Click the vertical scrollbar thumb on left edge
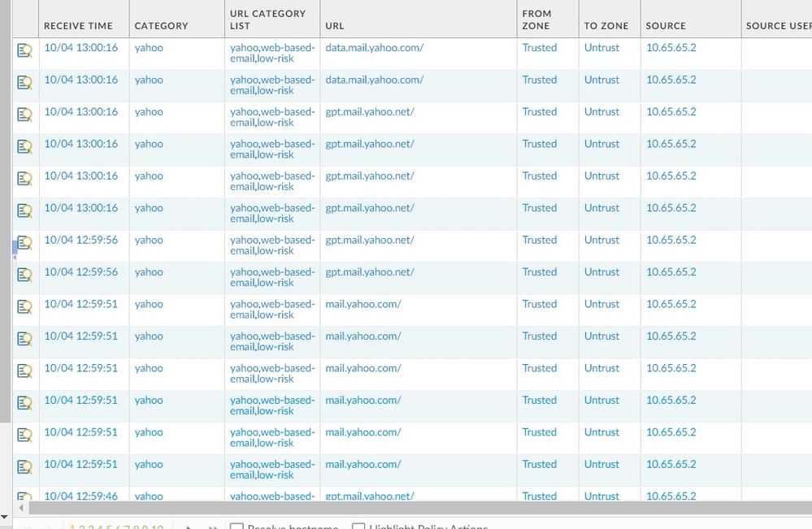This screenshot has width=812, height=529. [5, 211]
